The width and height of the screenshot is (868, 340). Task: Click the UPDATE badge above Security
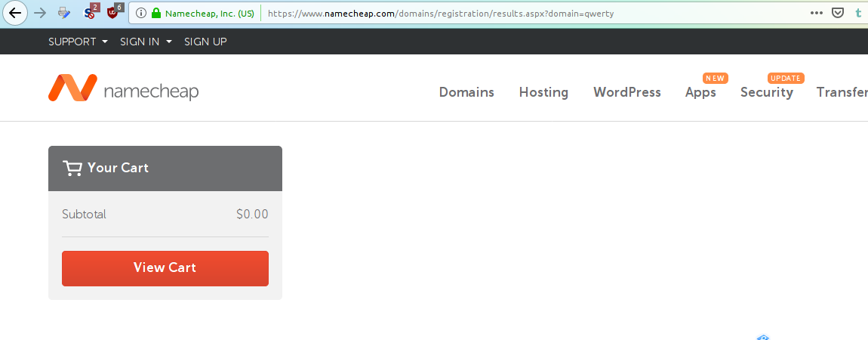click(x=786, y=78)
